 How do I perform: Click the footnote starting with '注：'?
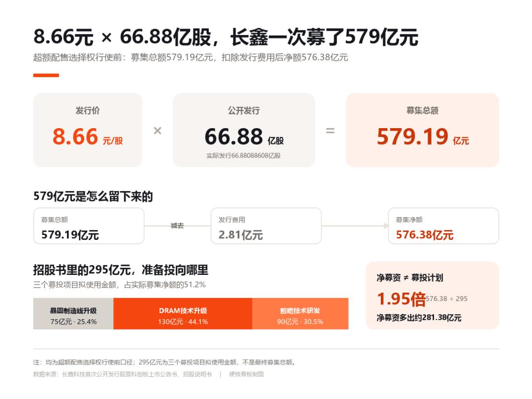165,363
